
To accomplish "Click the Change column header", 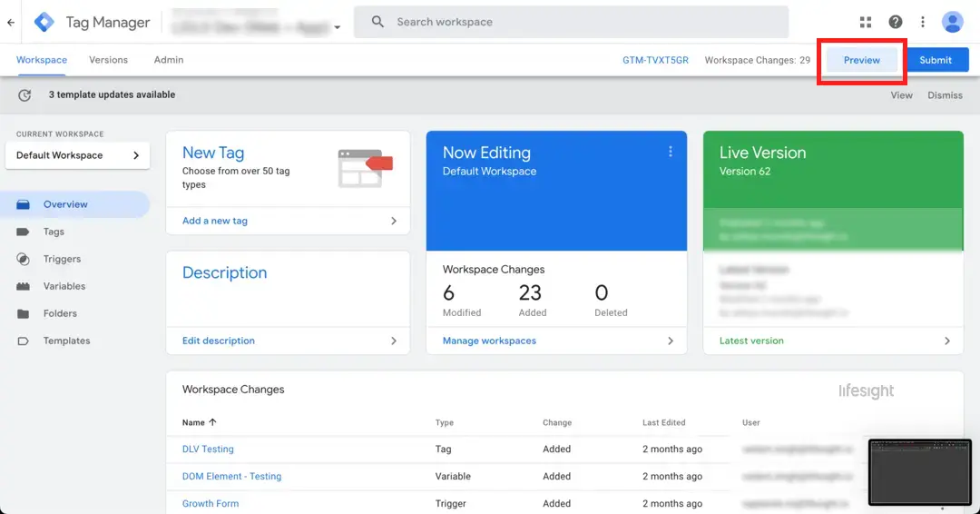I will point(557,422).
